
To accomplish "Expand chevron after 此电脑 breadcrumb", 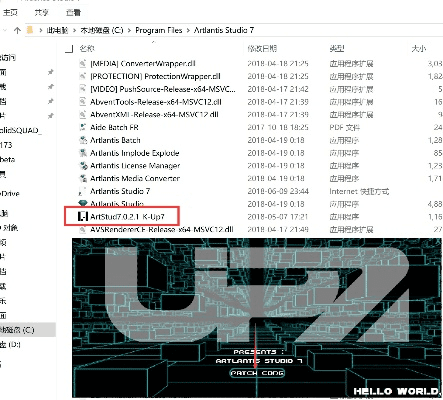I will point(74,30).
